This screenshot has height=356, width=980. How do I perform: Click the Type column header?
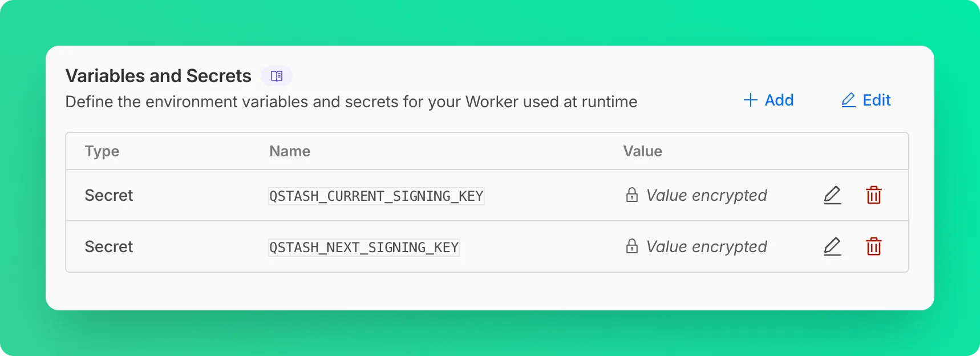(x=102, y=151)
